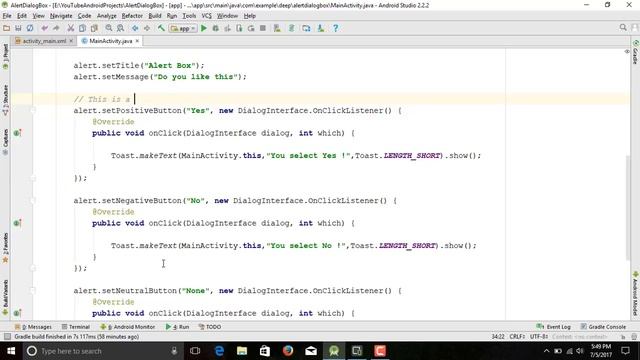The height and width of the screenshot is (360, 640).
Task: Click the Stop square toolbar icon
Action: click(x=263, y=28)
